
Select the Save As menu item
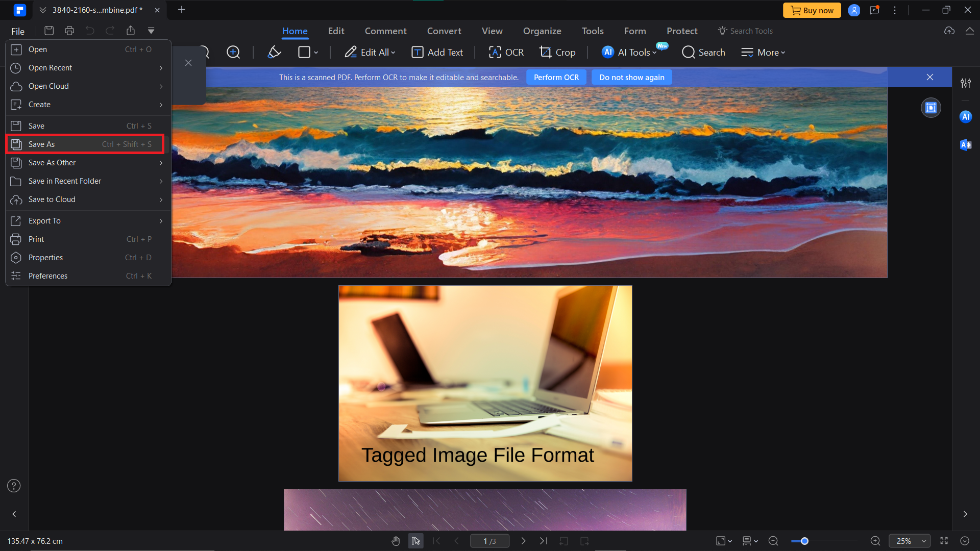(x=87, y=144)
